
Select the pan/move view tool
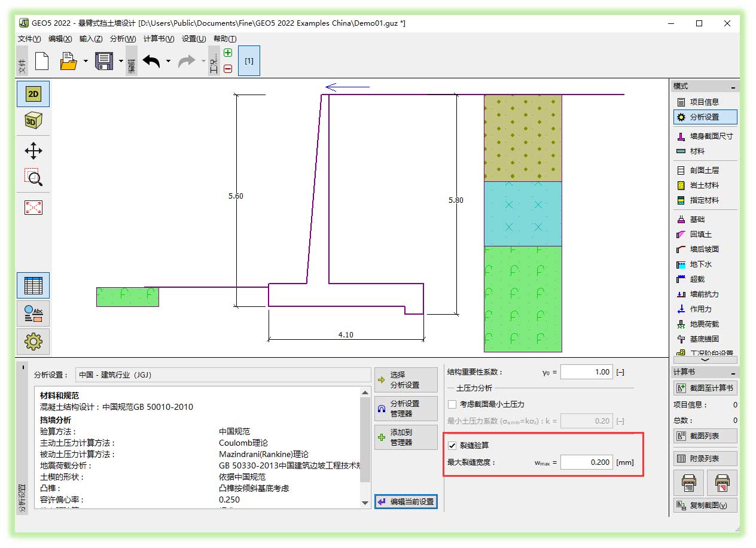click(x=33, y=150)
